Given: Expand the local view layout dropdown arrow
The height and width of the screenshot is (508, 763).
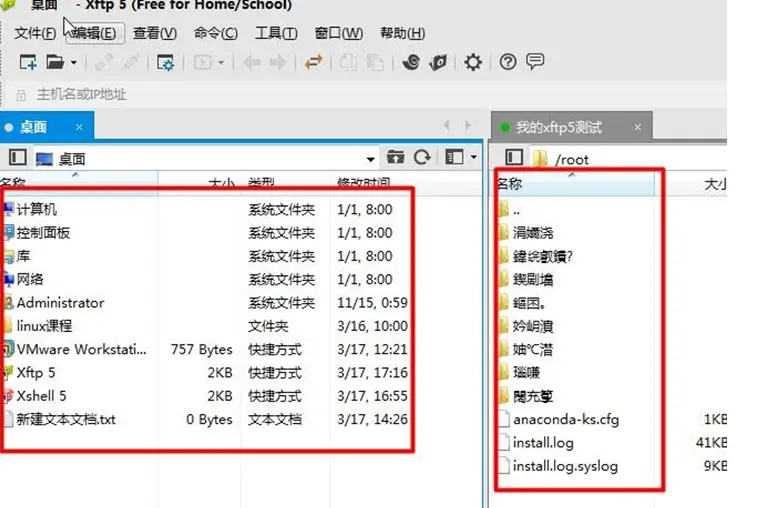Looking at the screenshot, I should tap(473, 157).
